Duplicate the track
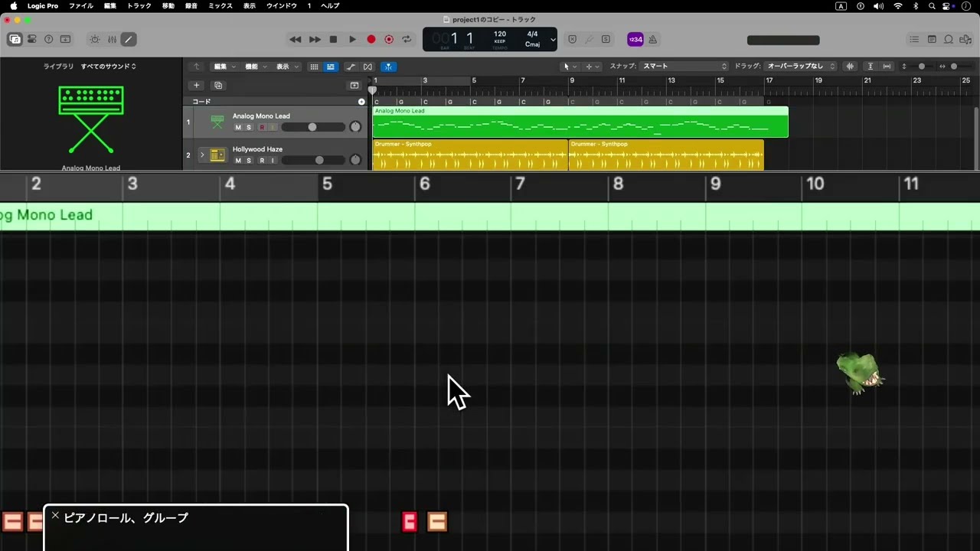The image size is (980, 551). (x=218, y=86)
